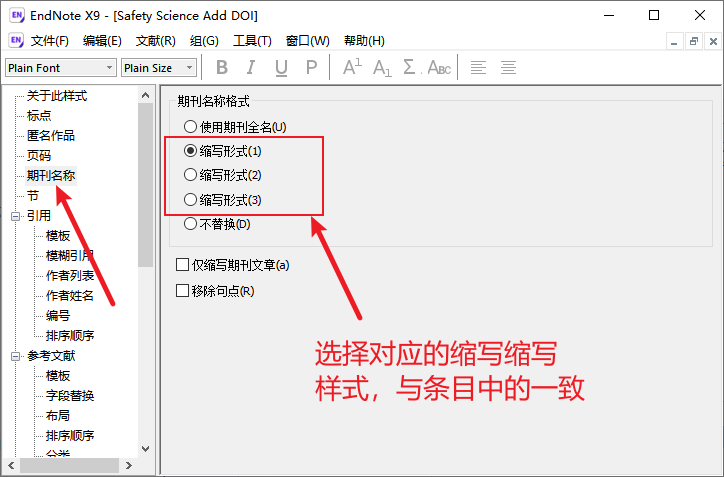
Task: Minimize the inner style document window
Action: pos(674,42)
